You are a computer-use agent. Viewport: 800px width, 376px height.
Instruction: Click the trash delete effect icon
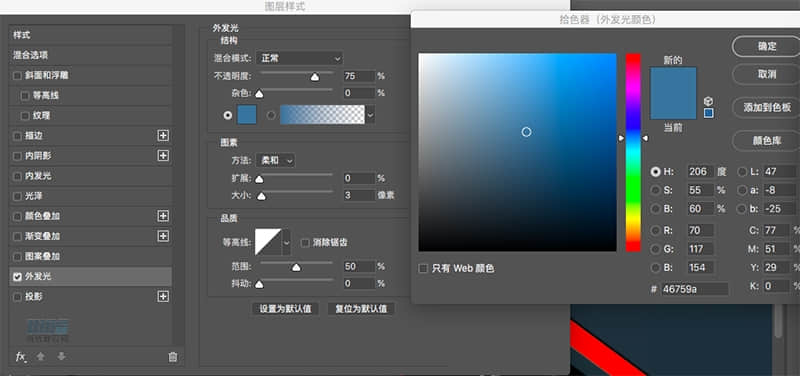pyautogui.click(x=172, y=357)
